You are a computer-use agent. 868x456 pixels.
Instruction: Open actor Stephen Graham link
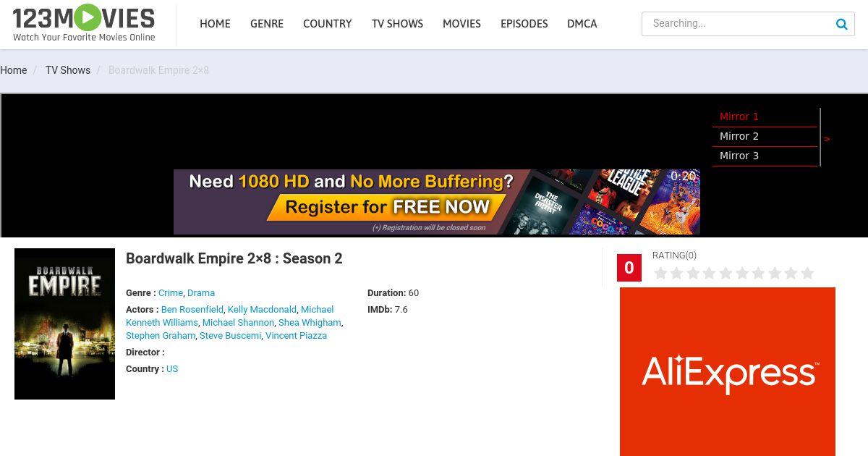coord(161,336)
